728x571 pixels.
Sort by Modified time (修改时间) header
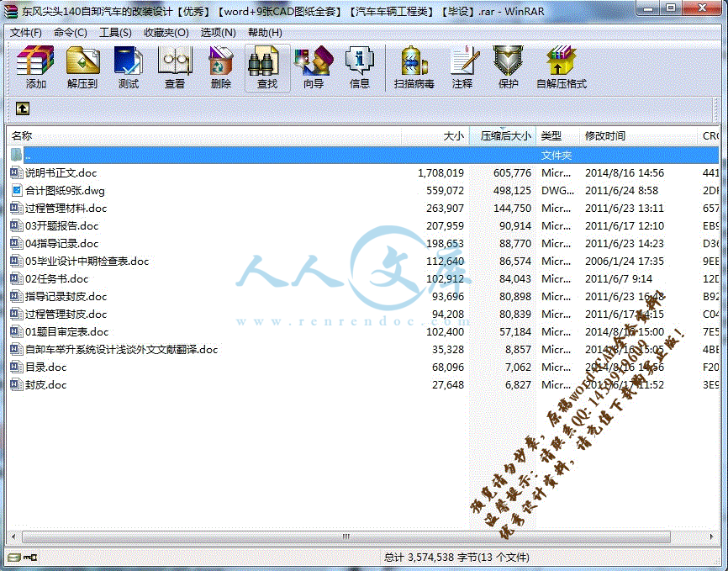(638, 135)
